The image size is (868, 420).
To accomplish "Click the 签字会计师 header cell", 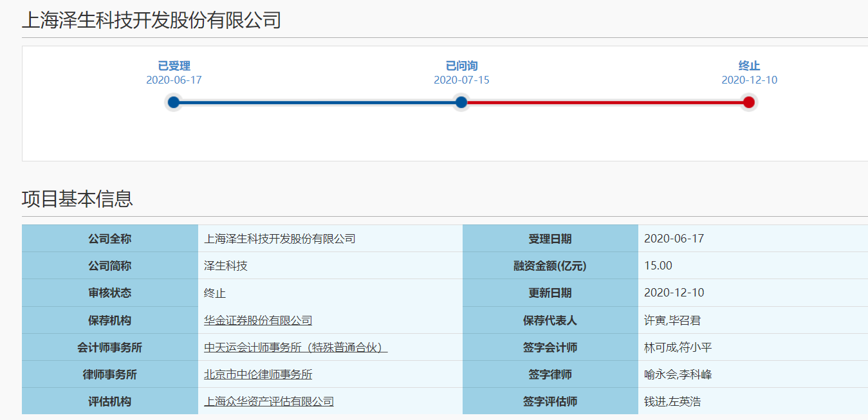I will [550, 347].
